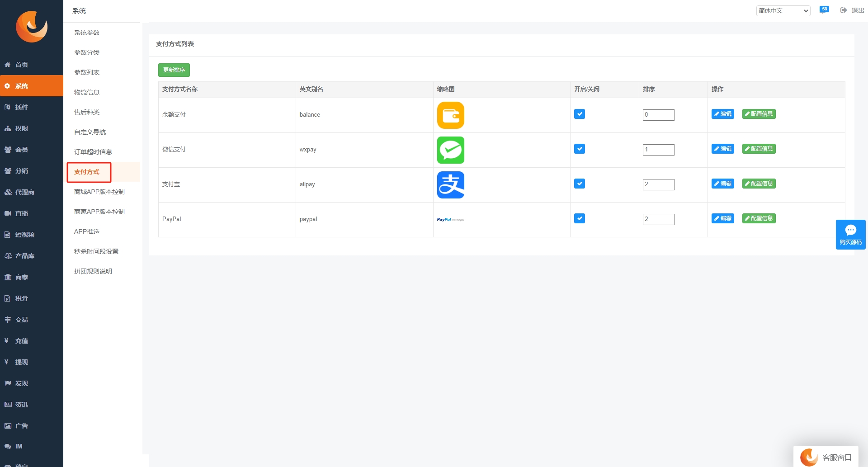Open the 积分 points icon
The width and height of the screenshot is (868, 467).
[x=8, y=298]
